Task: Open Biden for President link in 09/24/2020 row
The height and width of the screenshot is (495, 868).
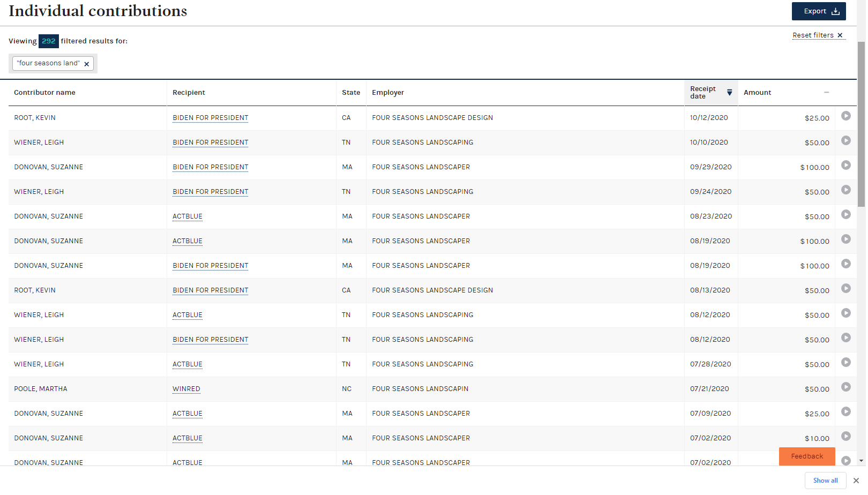Action: (x=211, y=192)
